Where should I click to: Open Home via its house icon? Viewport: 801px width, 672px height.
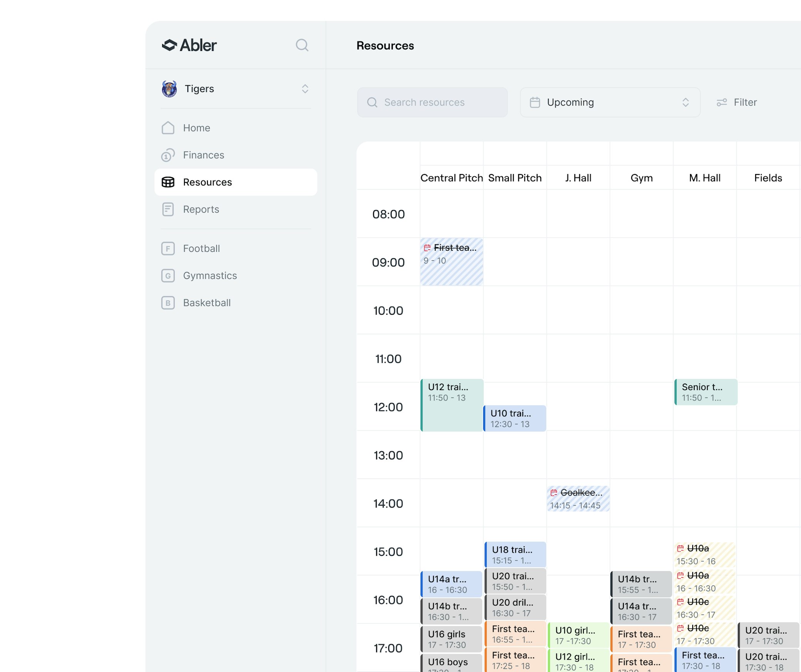[168, 128]
